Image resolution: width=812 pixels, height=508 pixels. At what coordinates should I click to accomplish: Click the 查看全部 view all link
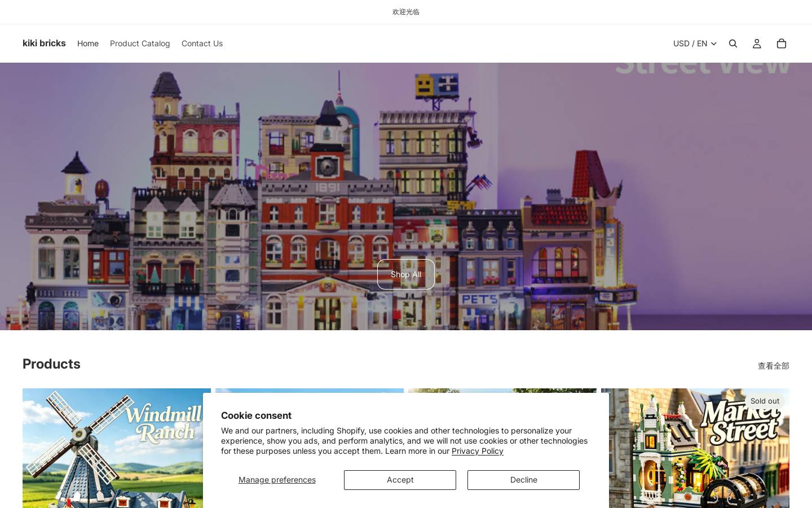point(773,366)
